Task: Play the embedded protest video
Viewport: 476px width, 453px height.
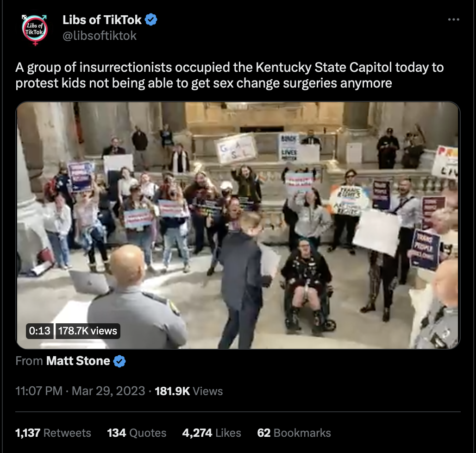Action: tap(238, 225)
